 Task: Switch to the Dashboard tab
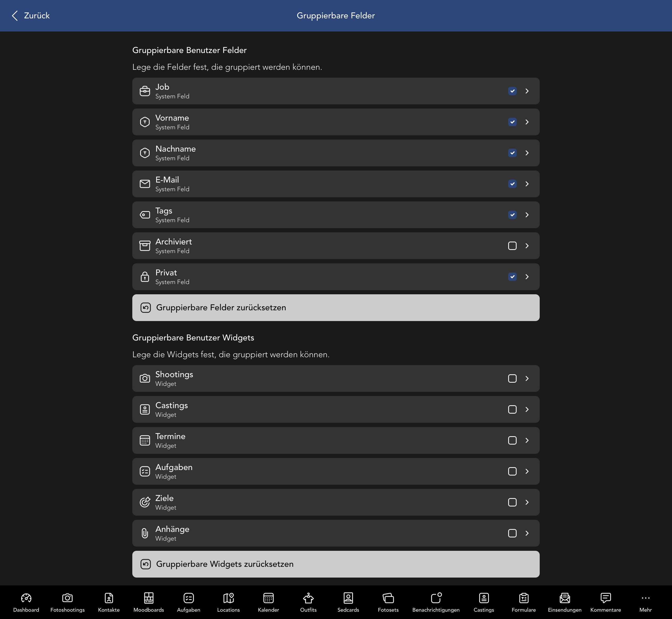point(26,601)
